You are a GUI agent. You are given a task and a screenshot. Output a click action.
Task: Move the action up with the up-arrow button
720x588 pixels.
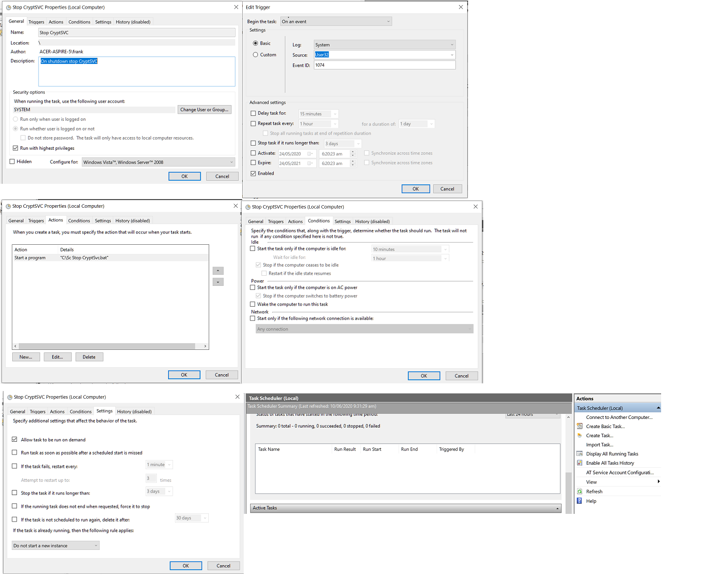click(218, 271)
